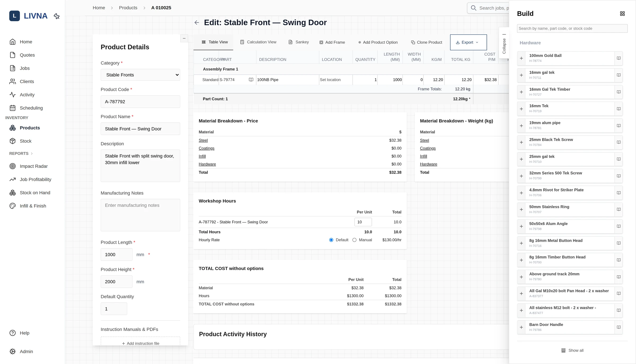Click the search magnifier icon in top bar
The height and width of the screenshot is (364, 636).
(474, 8)
